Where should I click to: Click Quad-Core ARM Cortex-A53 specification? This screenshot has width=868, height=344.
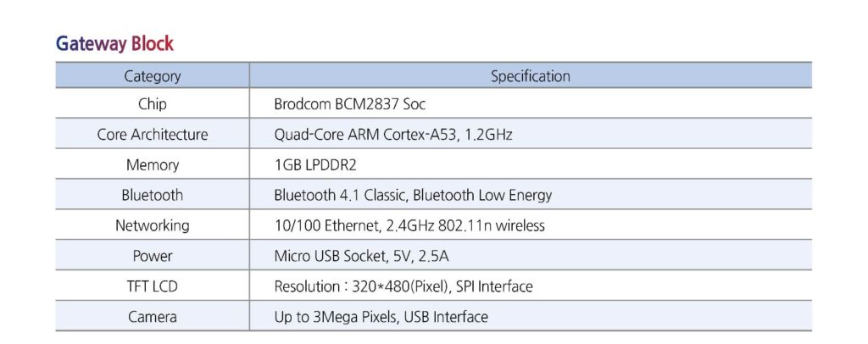tap(393, 135)
